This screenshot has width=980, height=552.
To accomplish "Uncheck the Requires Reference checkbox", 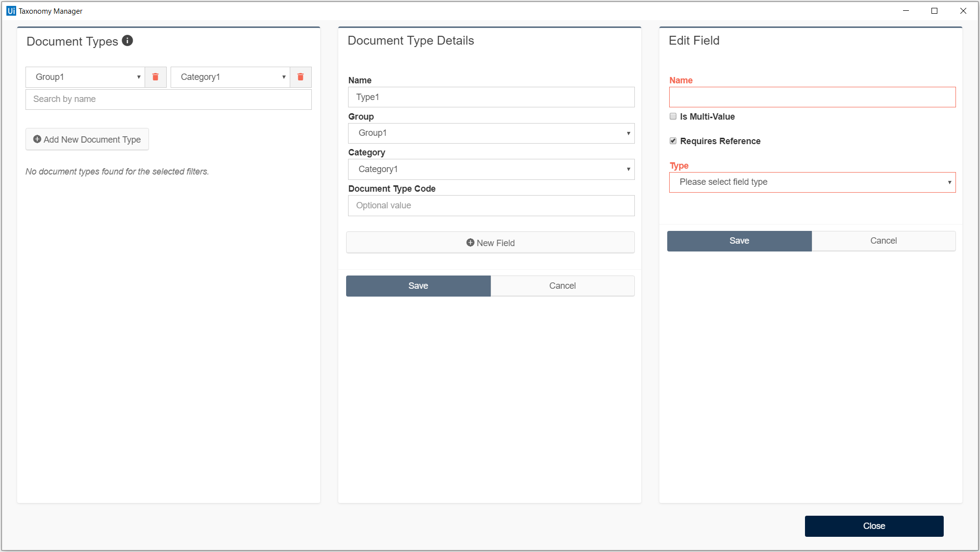I will (x=673, y=141).
